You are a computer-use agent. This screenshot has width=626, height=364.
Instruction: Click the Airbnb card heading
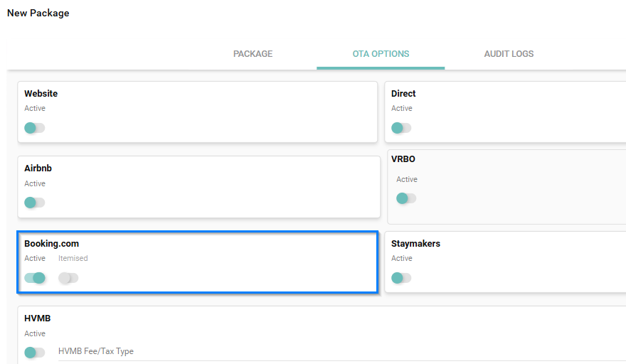[38, 168]
